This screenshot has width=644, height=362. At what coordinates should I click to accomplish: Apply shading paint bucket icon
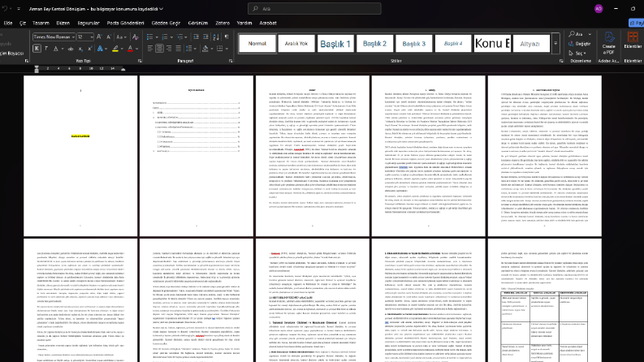coord(205,49)
